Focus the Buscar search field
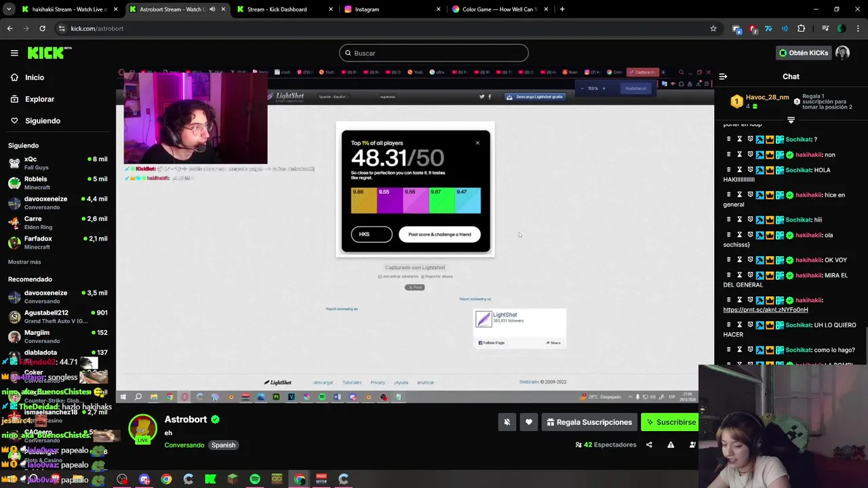868x488 pixels. (x=433, y=53)
